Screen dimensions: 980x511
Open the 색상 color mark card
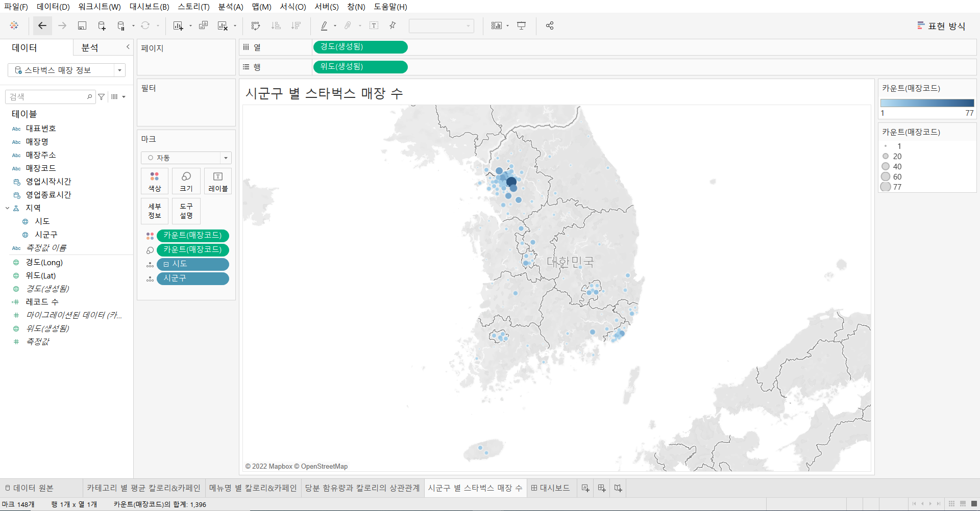[155, 181]
